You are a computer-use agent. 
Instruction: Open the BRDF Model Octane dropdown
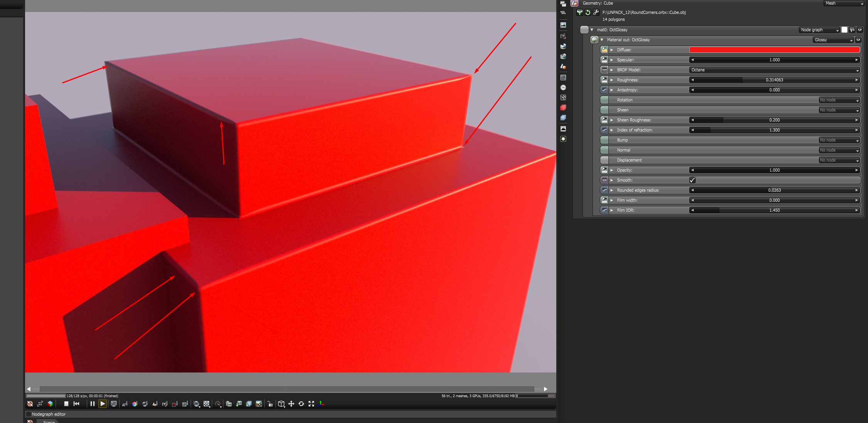click(774, 70)
